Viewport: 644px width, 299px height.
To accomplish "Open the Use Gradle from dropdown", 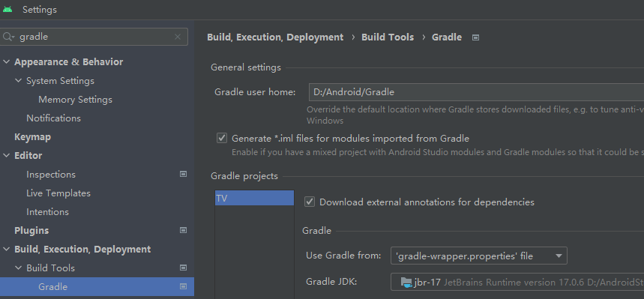I will [x=479, y=256].
